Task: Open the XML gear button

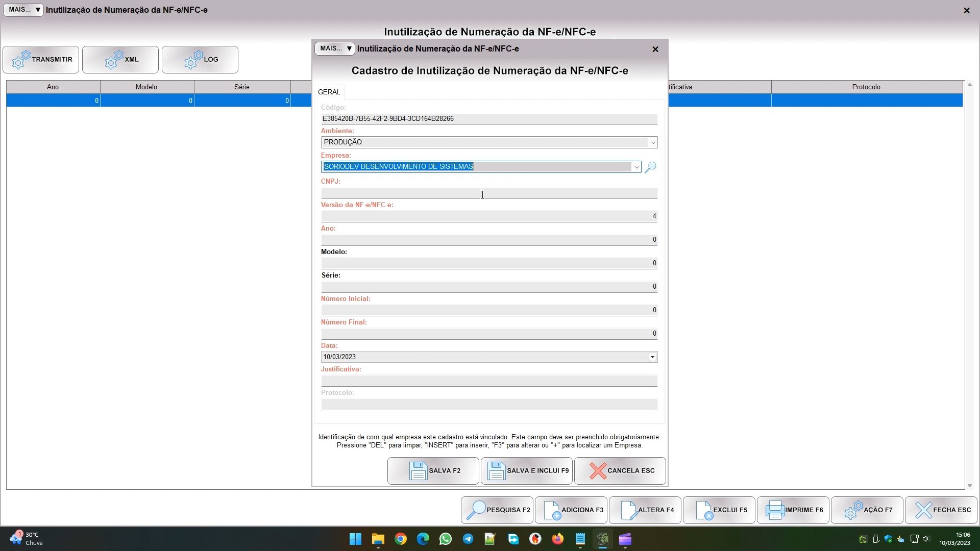Action: click(120, 60)
